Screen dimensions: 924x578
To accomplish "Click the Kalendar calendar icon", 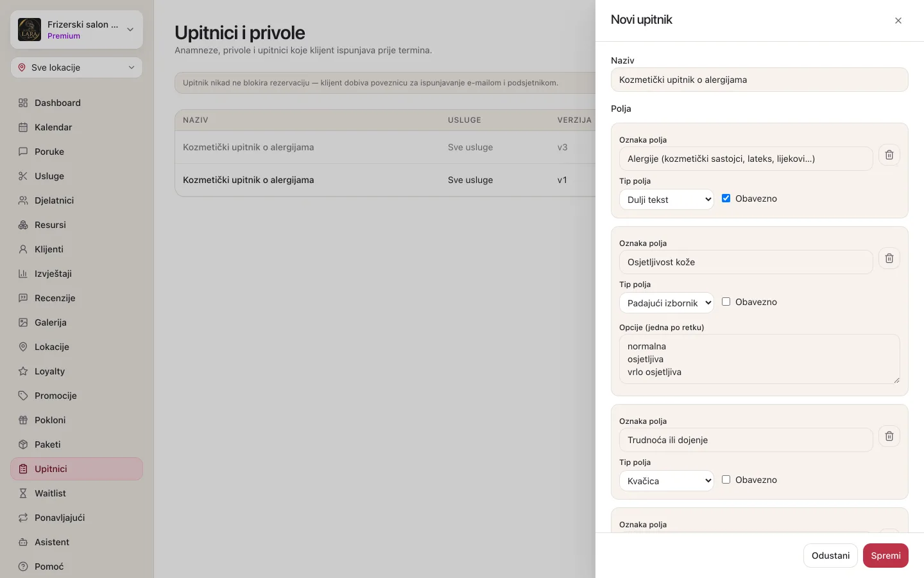I will point(23,127).
